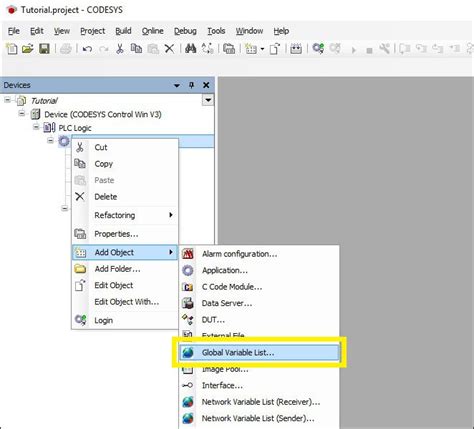Collapse the Device (CODESYS Control Win V3) node
Screen dimensions: 474x429
(22, 114)
